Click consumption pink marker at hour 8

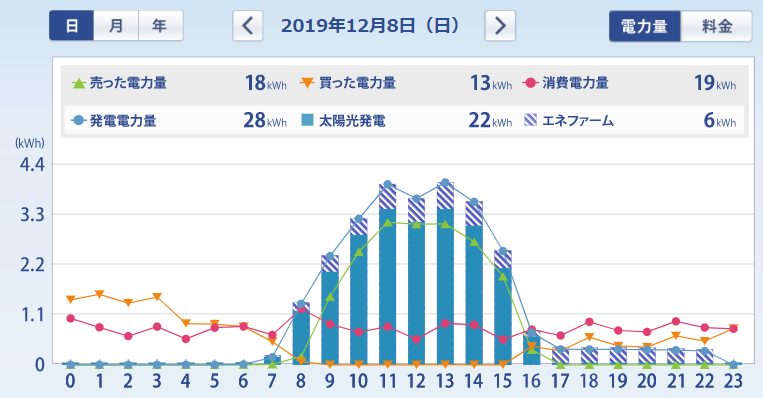point(301,308)
